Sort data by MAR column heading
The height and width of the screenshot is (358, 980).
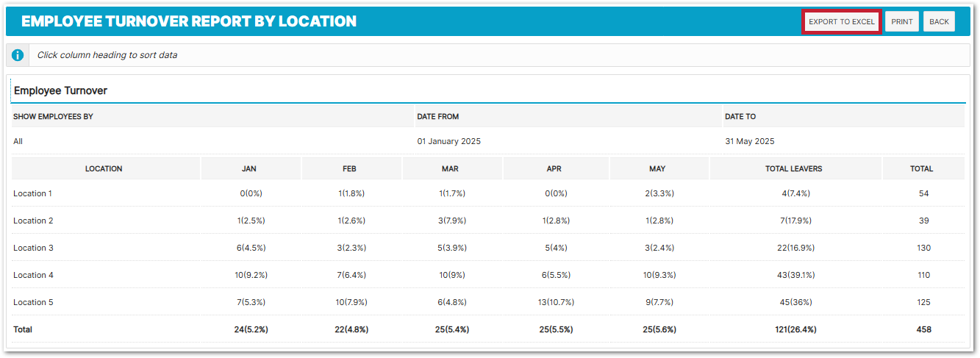click(450, 169)
